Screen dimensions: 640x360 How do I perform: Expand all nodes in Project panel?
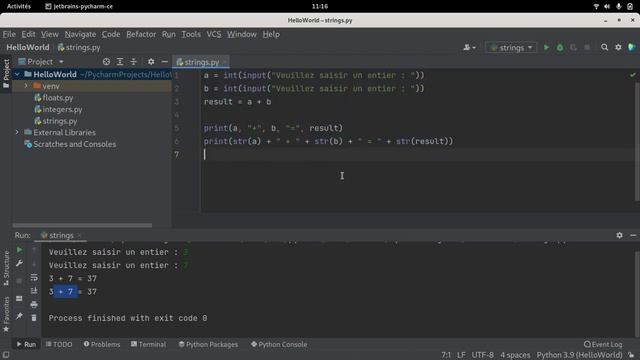120,62
